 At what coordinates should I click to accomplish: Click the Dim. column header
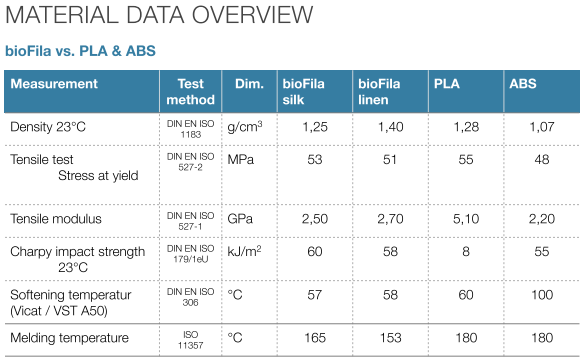point(249,84)
